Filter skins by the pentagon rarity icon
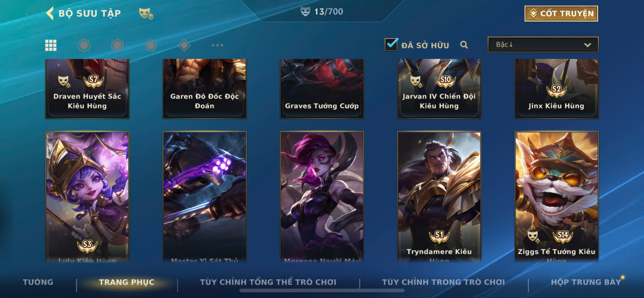Viewport: 644px width, 298px height. point(151,45)
